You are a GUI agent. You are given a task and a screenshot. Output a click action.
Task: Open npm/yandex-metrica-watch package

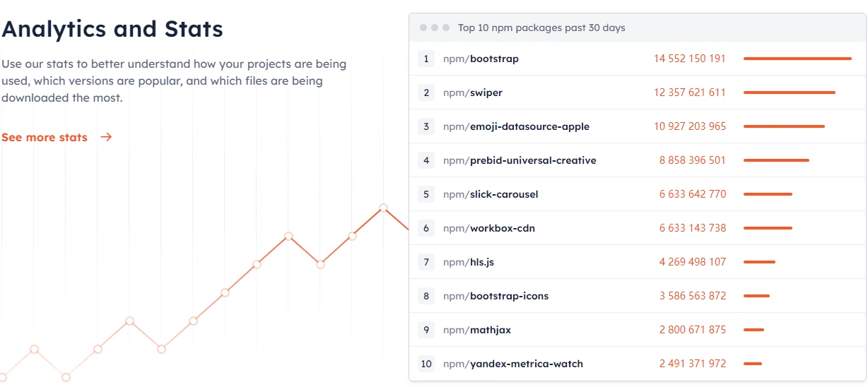[513, 364]
